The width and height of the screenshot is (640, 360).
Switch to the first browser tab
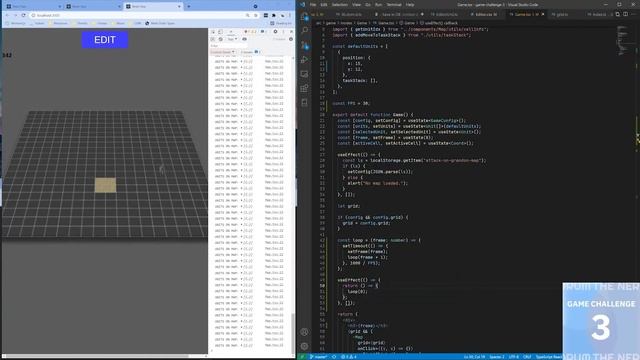[33, 7]
